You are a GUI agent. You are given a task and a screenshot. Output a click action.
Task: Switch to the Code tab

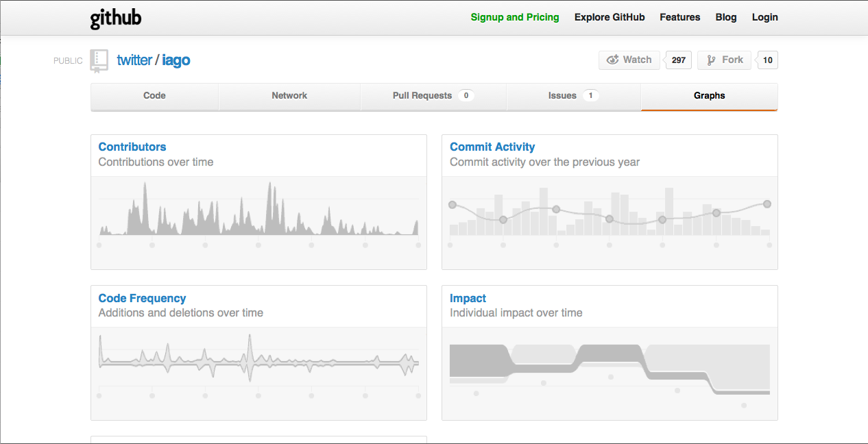click(x=154, y=96)
